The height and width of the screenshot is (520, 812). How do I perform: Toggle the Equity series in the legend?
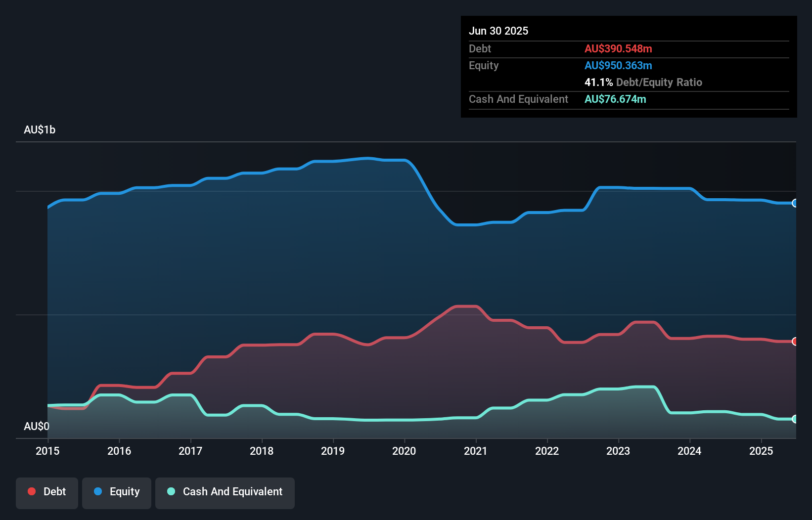coord(117,493)
